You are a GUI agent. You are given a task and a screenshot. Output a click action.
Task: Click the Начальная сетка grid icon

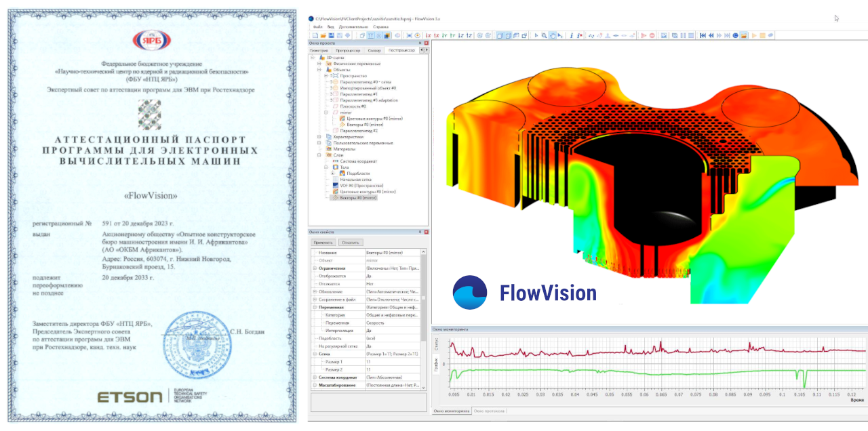click(x=335, y=180)
